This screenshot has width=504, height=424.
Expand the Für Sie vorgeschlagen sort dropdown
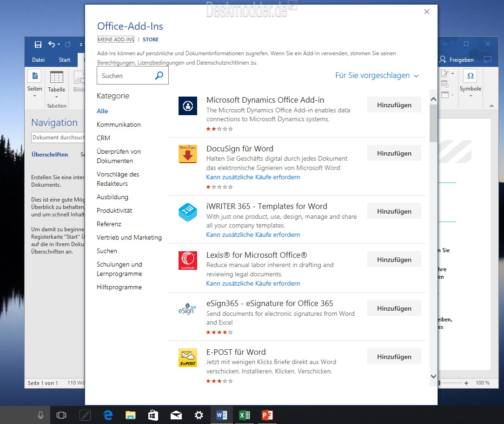coord(377,75)
